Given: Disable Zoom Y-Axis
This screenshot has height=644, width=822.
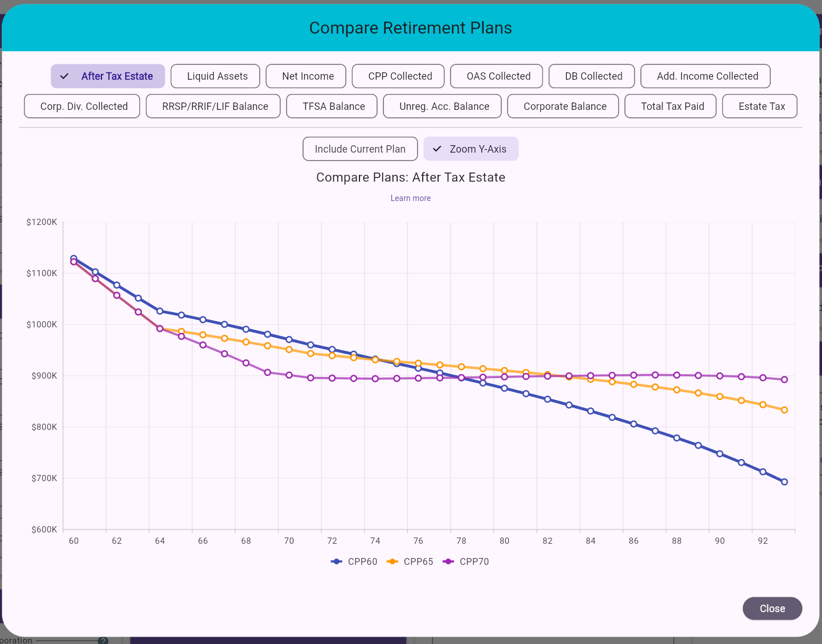Looking at the screenshot, I should [471, 149].
